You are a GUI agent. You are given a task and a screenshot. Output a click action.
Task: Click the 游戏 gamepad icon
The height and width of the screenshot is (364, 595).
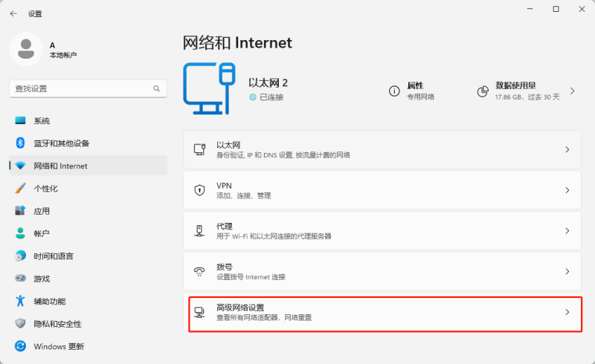coord(20,279)
